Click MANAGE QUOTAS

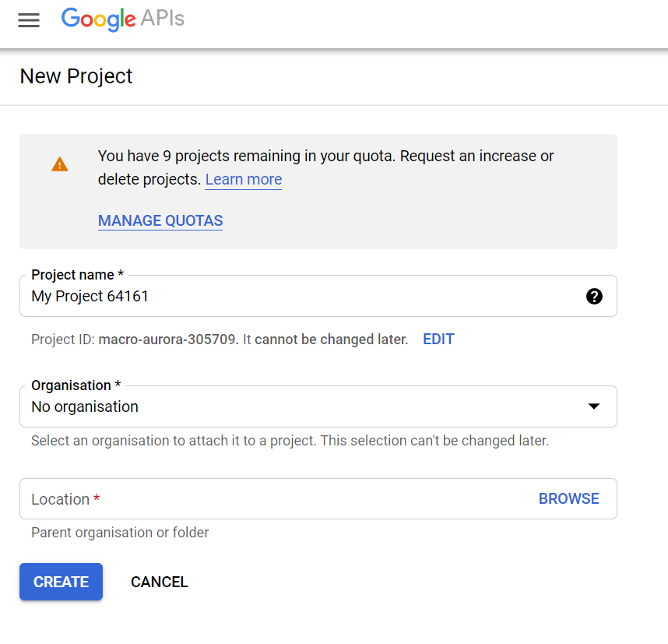pyautogui.click(x=160, y=220)
